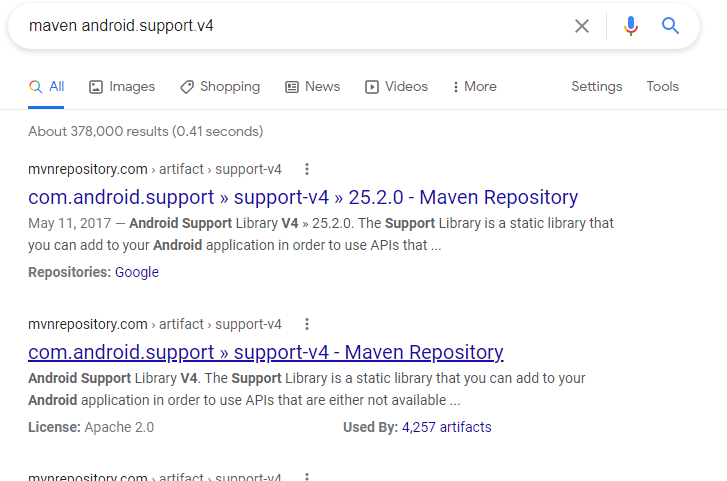The height and width of the screenshot is (481, 727).
Task: Switch to the Shopping tab
Action: pos(220,87)
